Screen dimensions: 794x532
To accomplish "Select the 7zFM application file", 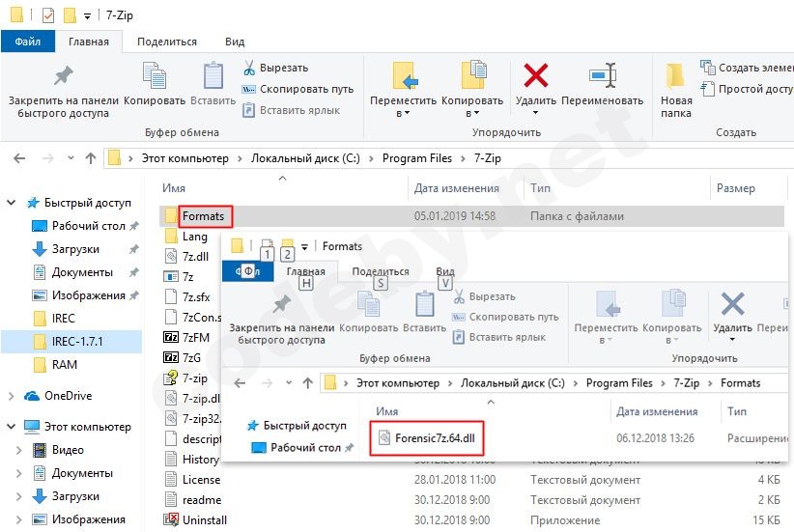I will tap(185, 338).
